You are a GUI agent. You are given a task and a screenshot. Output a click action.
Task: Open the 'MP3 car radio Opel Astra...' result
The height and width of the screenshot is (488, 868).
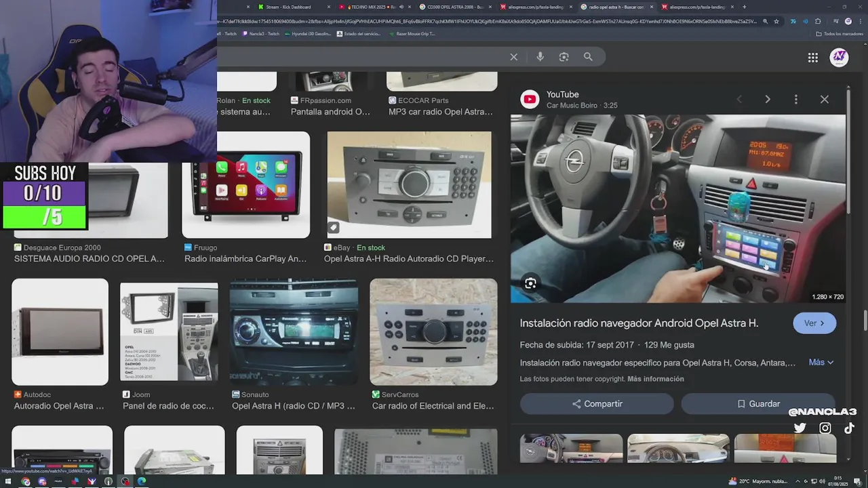coord(441,112)
